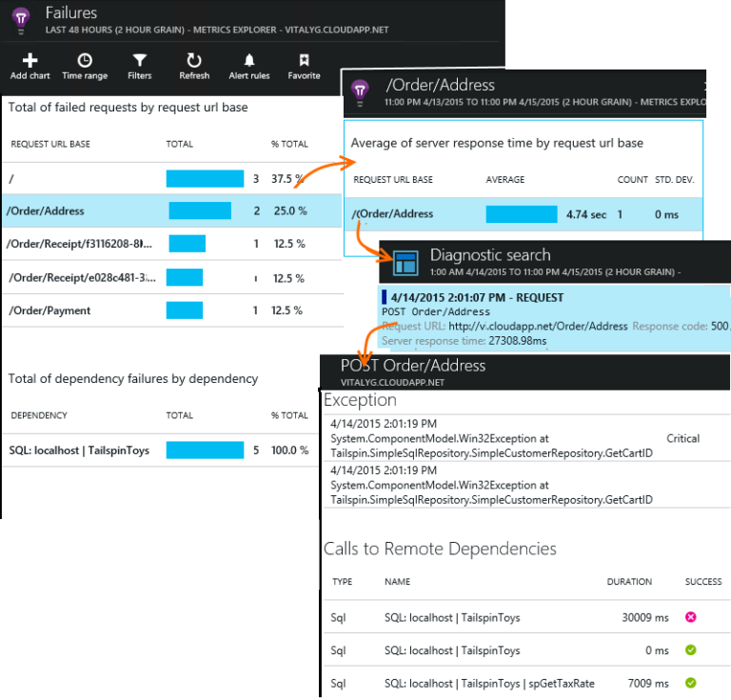The image size is (731, 700).
Task: Open the SQL call with 30009 ms duration
Action: click(526, 617)
